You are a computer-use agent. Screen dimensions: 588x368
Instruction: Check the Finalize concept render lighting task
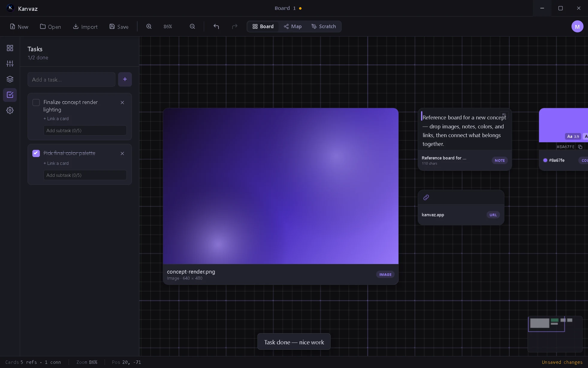(x=36, y=102)
